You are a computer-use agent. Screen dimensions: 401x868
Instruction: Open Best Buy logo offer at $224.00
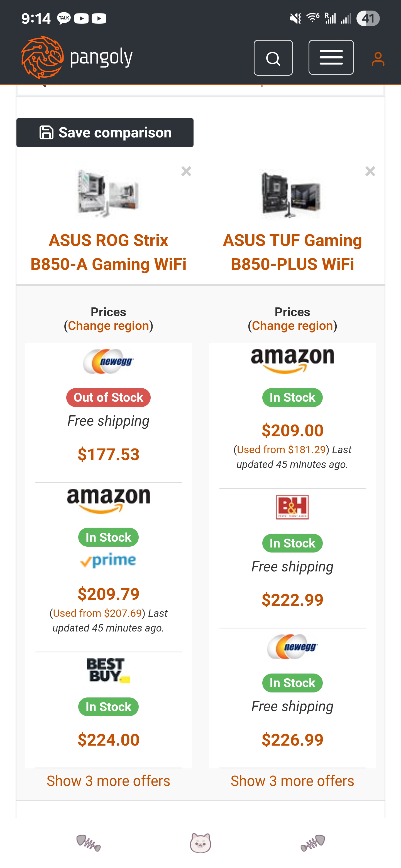108,670
